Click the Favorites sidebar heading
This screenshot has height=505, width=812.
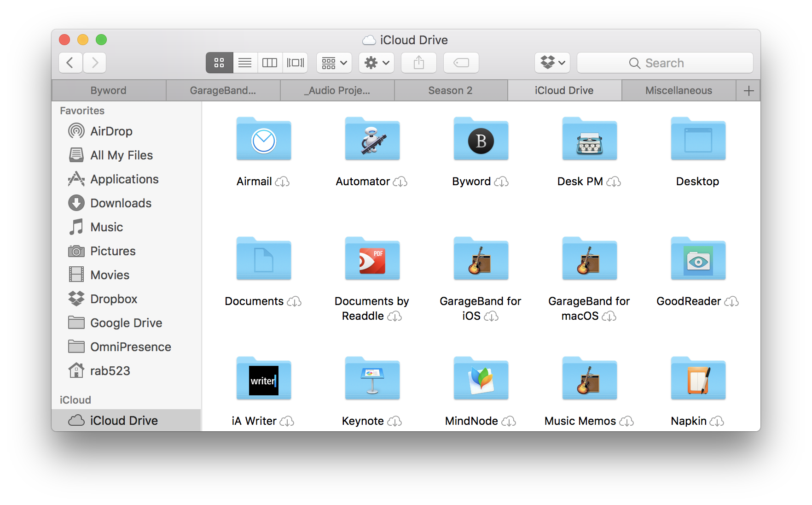(82, 111)
